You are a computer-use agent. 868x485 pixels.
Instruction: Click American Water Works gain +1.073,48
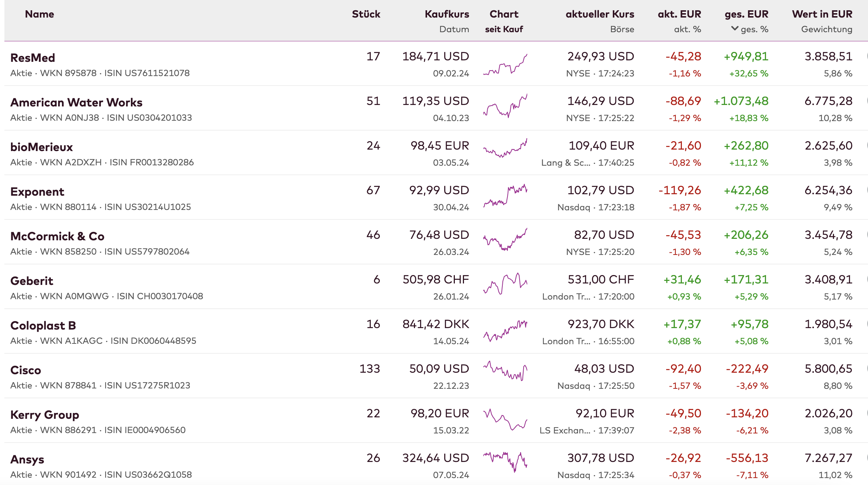[x=741, y=101]
